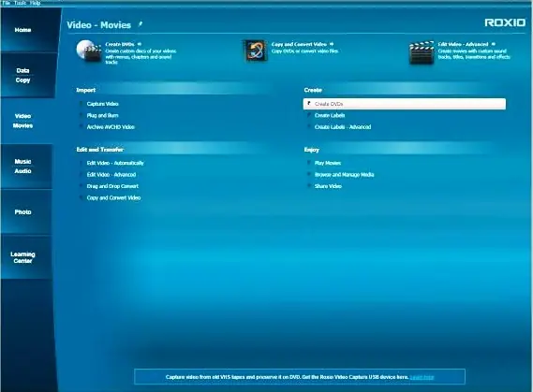533x392 pixels.
Task: Open the Tools menu
Action: [20, 3]
